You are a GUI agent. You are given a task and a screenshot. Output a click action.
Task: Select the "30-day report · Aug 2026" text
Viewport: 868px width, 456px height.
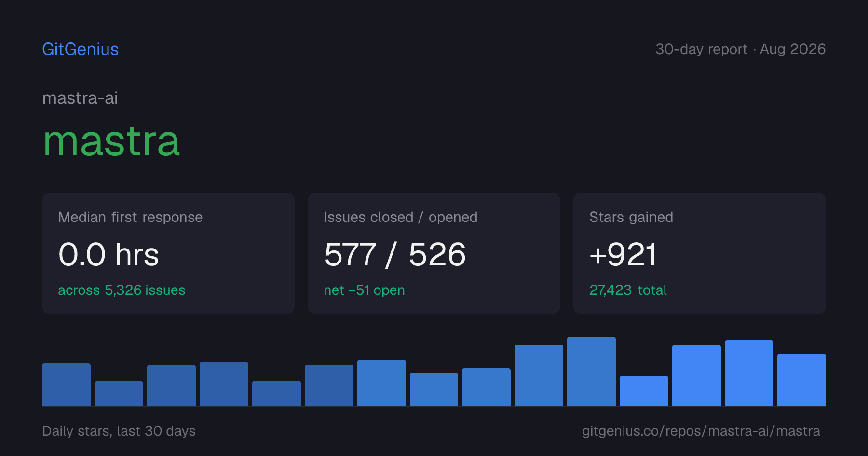click(740, 49)
